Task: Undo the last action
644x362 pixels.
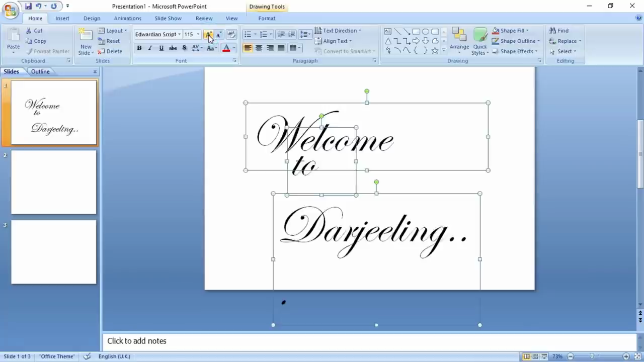Action: [x=39, y=7]
